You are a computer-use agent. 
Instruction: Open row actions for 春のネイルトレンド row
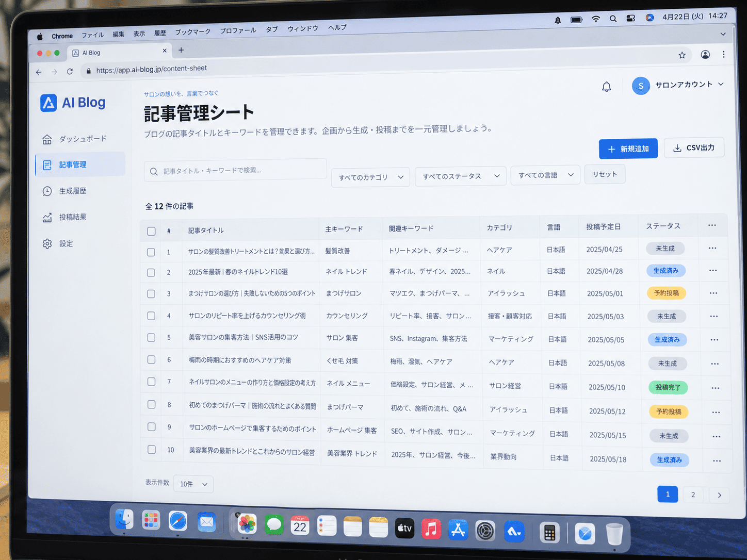tap(713, 270)
